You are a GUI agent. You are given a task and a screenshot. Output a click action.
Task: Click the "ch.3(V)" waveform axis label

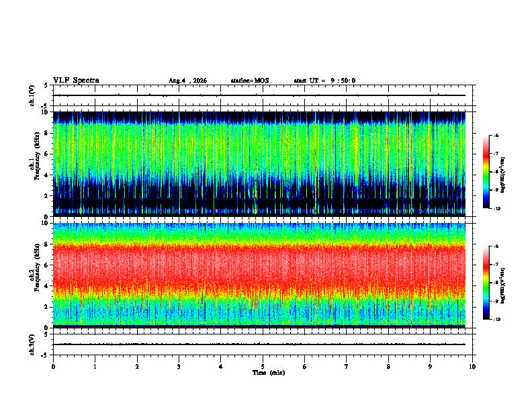(x=32, y=345)
